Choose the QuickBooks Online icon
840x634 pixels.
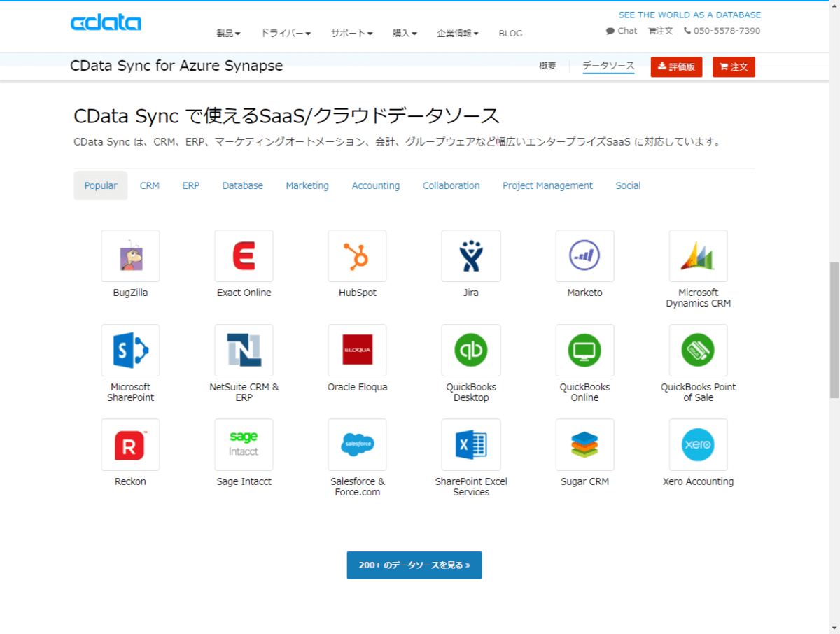tap(584, 351)
